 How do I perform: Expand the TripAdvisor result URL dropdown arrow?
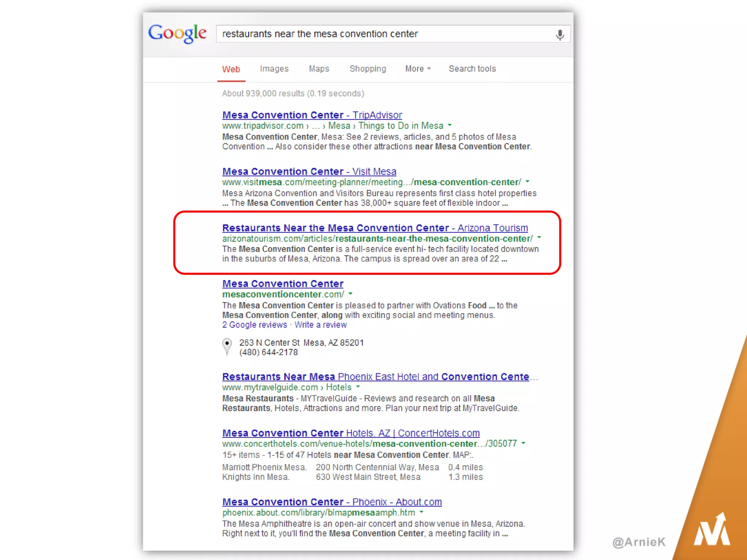(x=450, y=125)
